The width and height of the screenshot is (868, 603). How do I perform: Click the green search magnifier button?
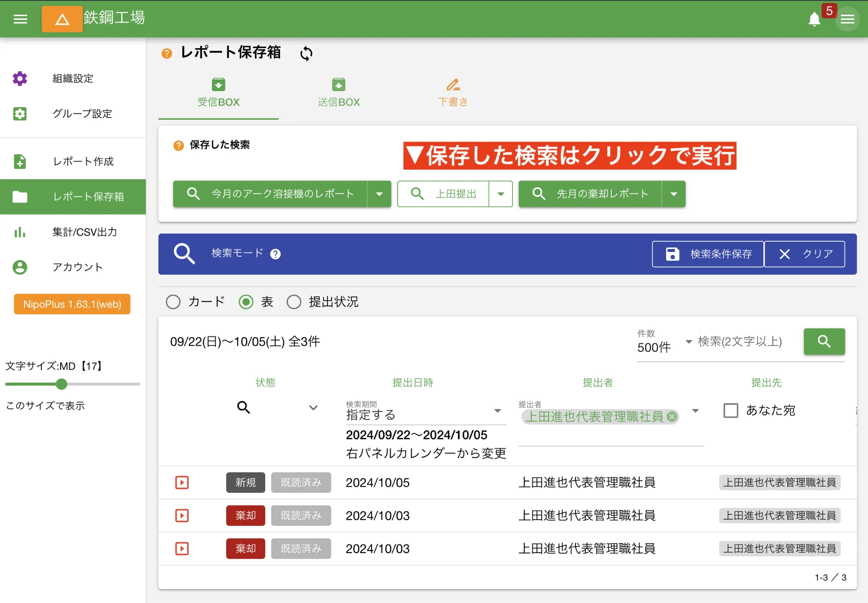coord(824,341)
